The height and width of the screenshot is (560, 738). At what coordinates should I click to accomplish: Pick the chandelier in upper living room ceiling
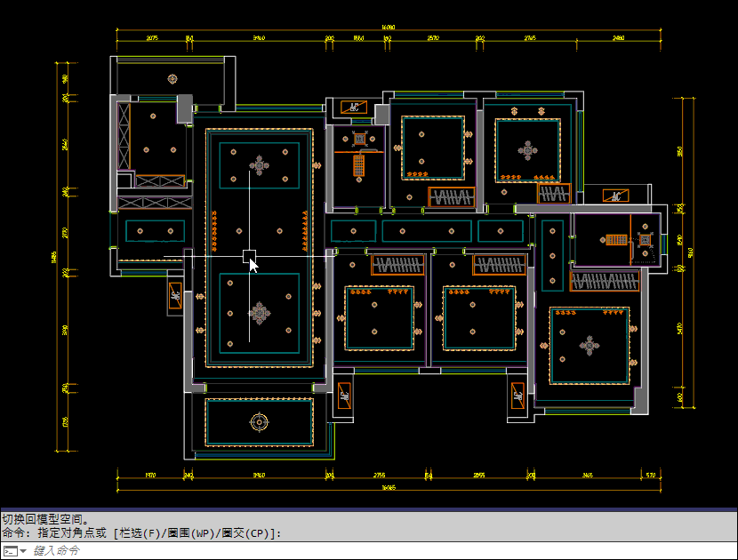point(259,165)
